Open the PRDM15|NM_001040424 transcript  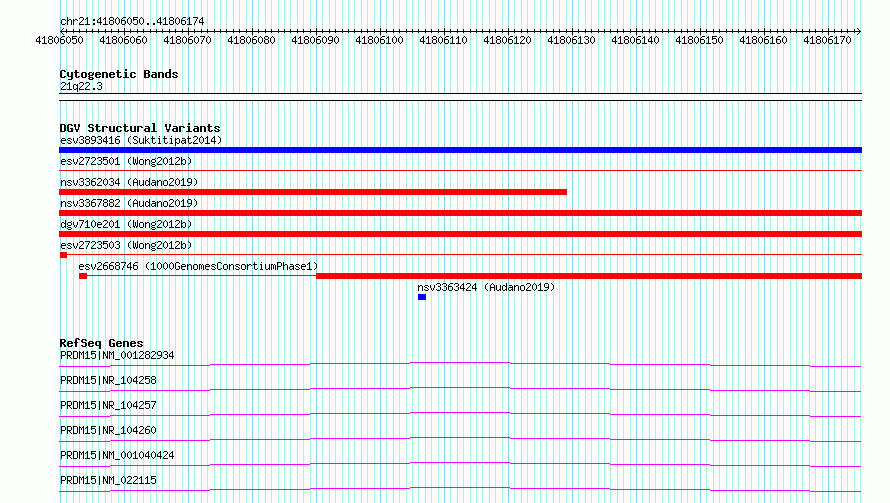(x=117, y=455)
